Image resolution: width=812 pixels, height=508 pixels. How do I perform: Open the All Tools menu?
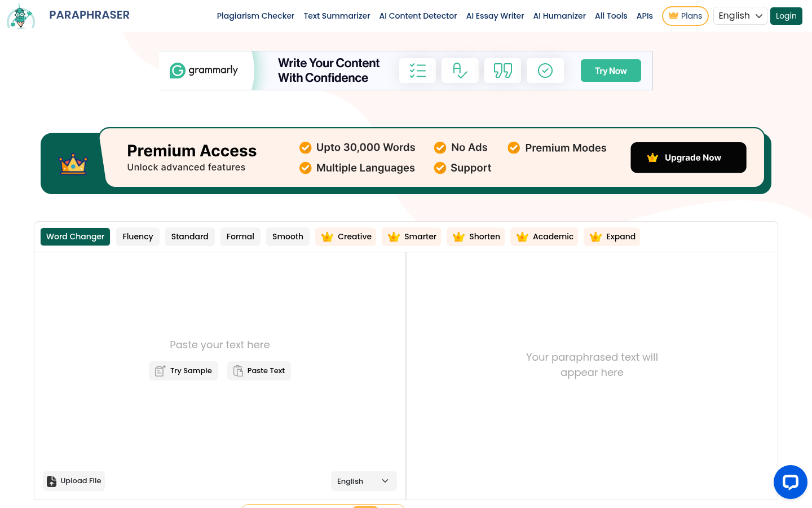611,16
